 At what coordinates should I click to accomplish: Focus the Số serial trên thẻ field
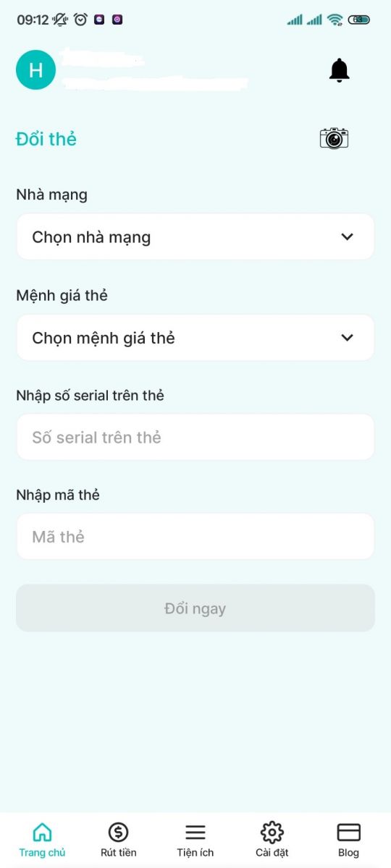click(195, 437)
